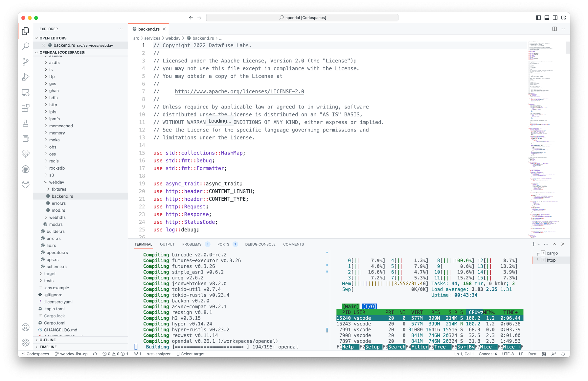Viewport: 588px width, 381px height.
Task: Toggle the secondary side bar
Action: point(555,18)
